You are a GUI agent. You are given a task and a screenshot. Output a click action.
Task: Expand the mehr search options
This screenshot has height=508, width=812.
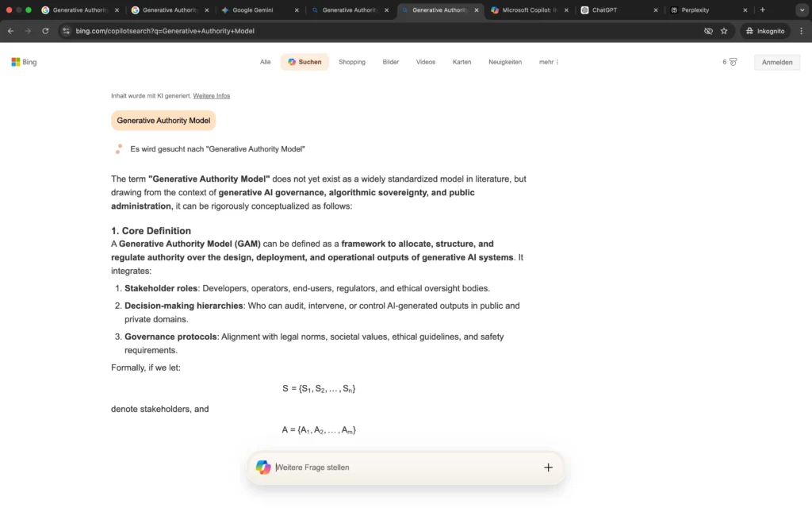click(548, 61)
